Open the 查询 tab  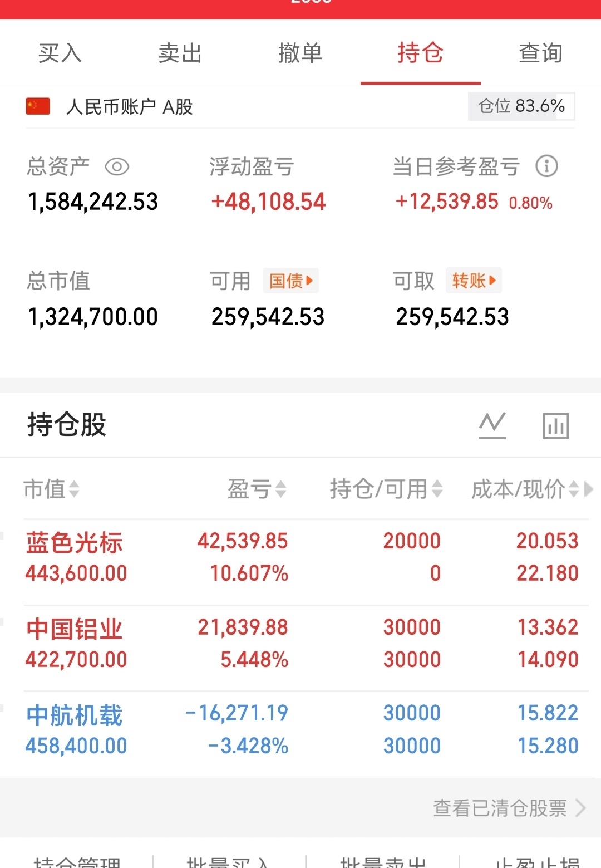(x=541, y=53)
